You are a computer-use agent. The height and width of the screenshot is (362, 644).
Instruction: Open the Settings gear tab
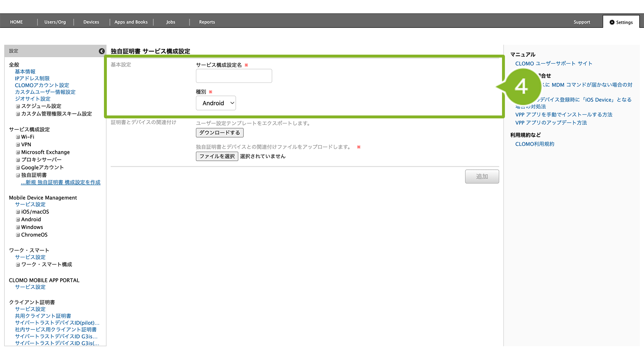(621, 22)
